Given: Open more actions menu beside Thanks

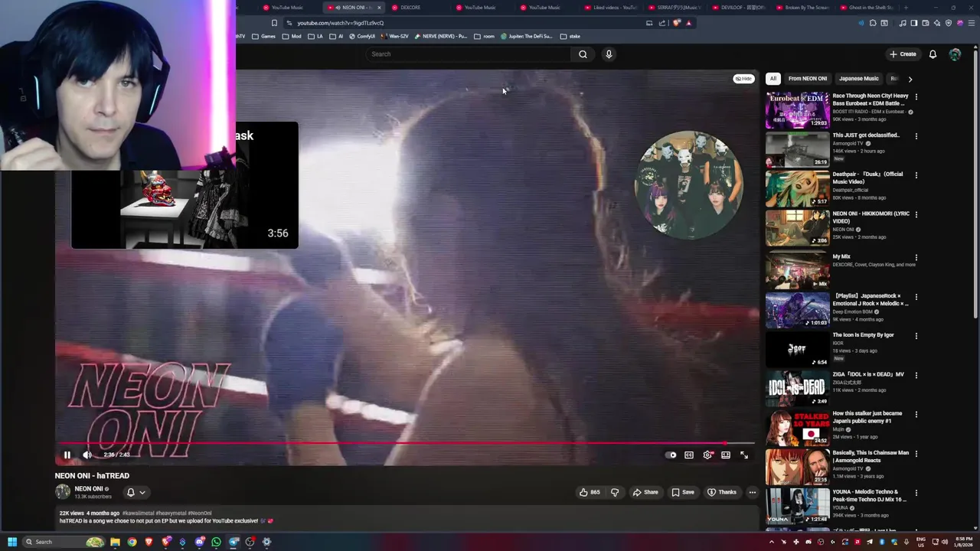Looking at the screenshot, I should coord(753,492).
